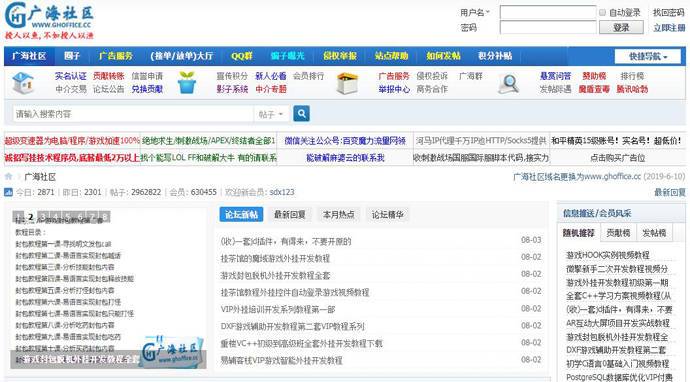690x382 pixels.
Task: Click the 赞助榜 quick link
Action: [594, 76]
